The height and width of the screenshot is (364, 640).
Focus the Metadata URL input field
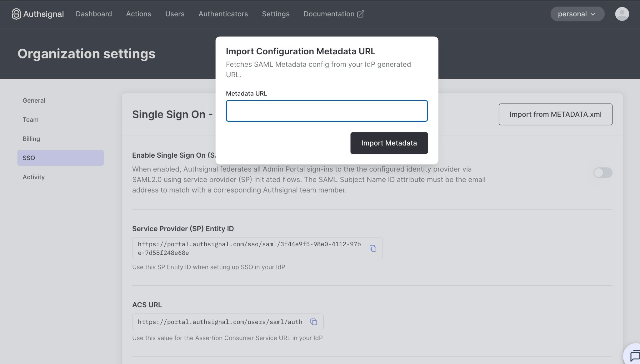[327, 111]
